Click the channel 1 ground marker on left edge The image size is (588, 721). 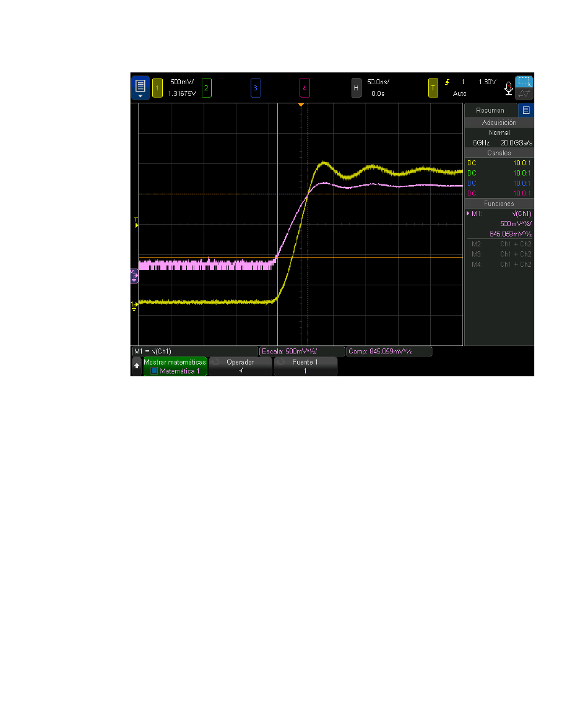[134, 305]
